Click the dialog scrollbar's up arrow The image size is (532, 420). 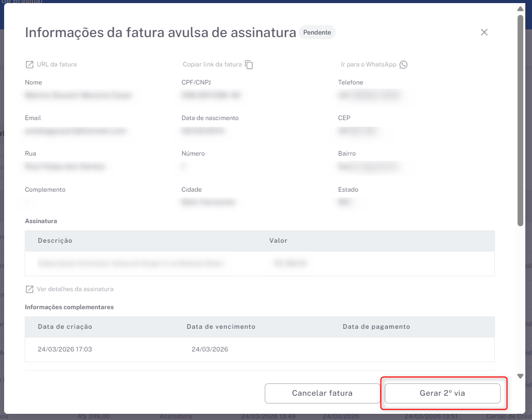520,9
